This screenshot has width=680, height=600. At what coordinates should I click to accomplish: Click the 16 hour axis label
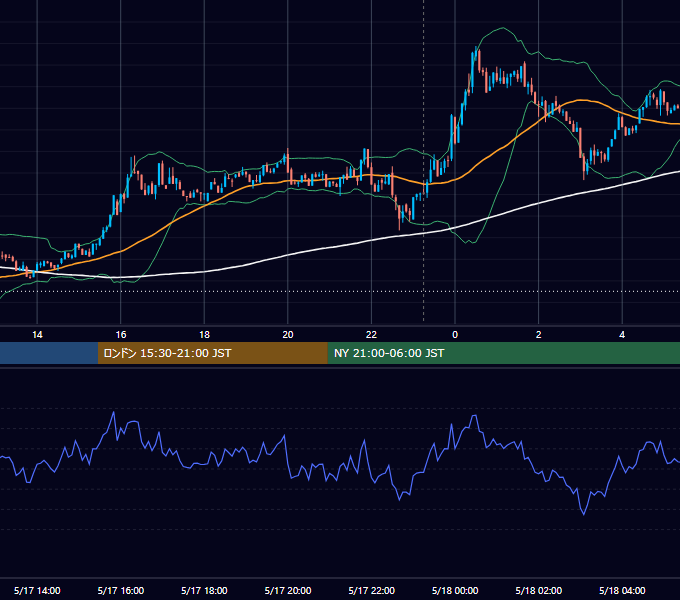click(x=121, y=335)
